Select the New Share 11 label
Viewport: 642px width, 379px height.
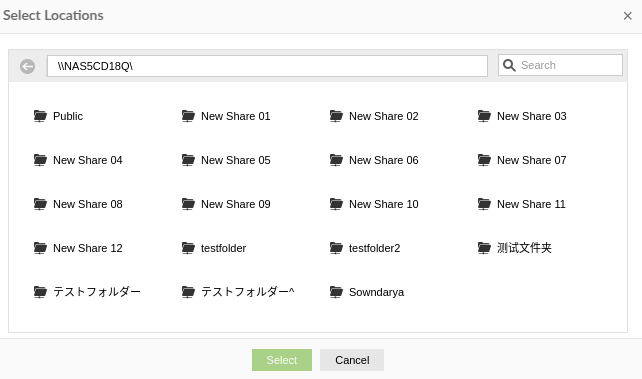[531, 204]
